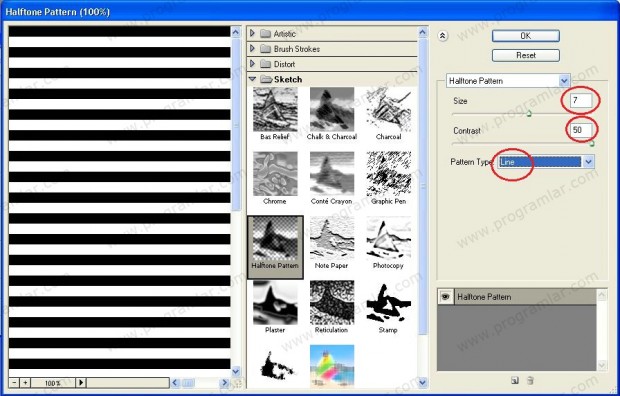The image size is (620, 396).
Task: Toggle eye visibility of Halftone Pattern layer
Action: [x=446, y=297]
